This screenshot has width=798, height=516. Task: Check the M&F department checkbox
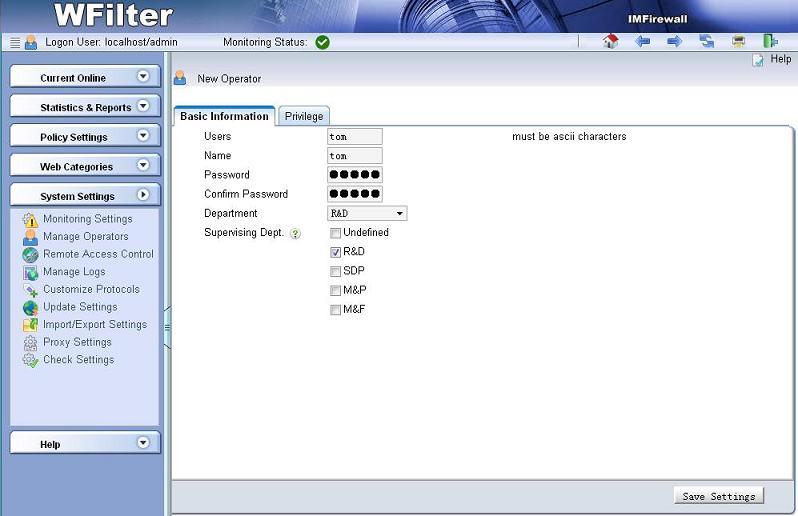tap(335, 310)
